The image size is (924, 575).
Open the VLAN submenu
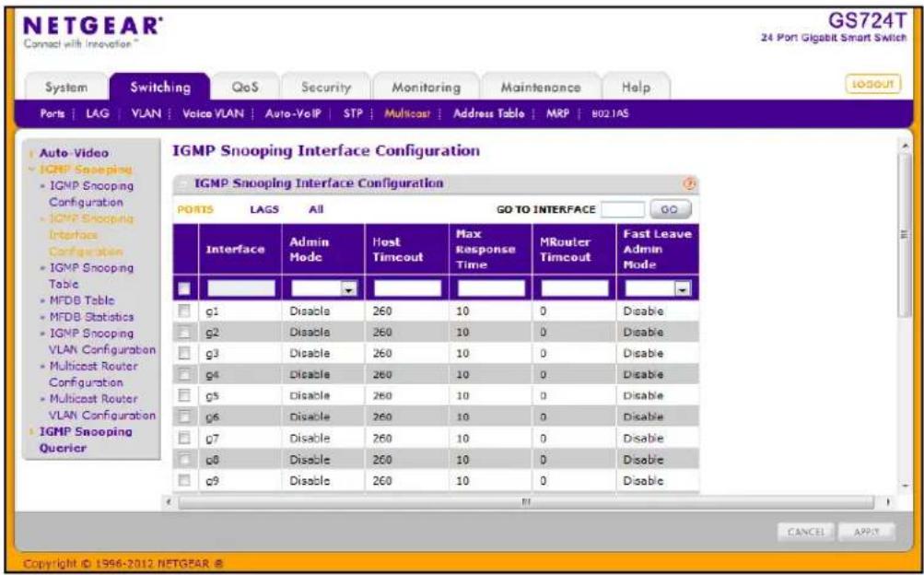point(146,113)
